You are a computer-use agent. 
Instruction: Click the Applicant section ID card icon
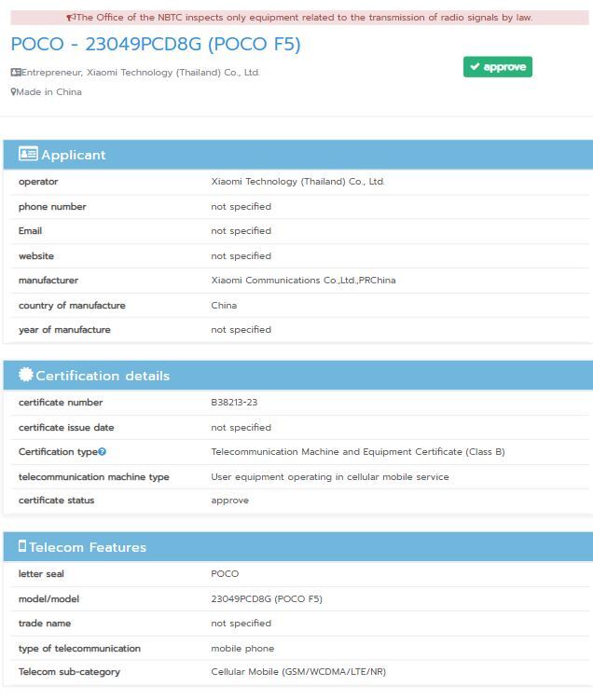28,154
